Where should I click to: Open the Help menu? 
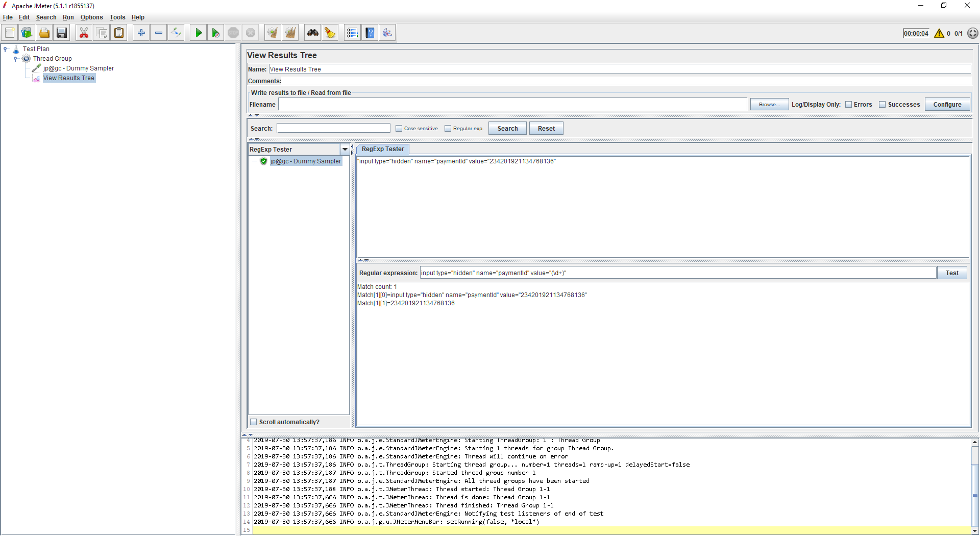coord(138,17)
